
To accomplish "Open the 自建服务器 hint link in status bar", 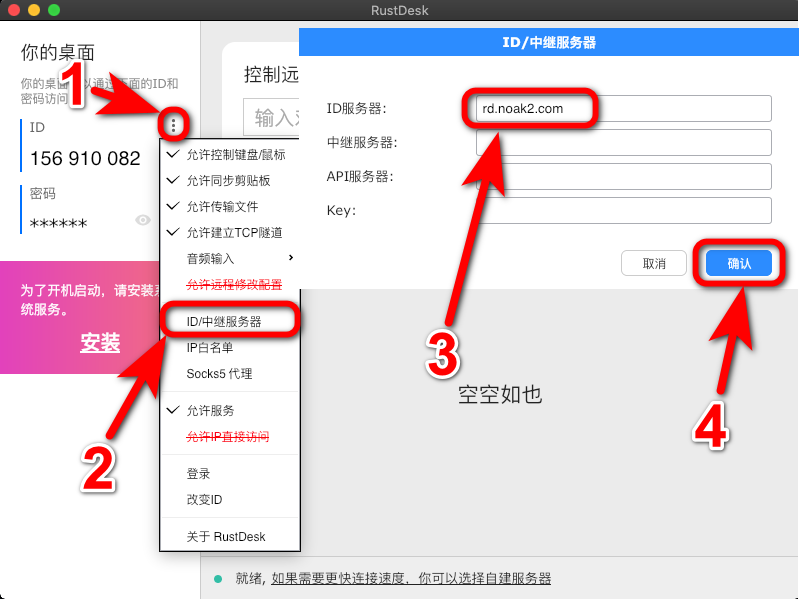I will pyautogui.click(x=411, y=579).
